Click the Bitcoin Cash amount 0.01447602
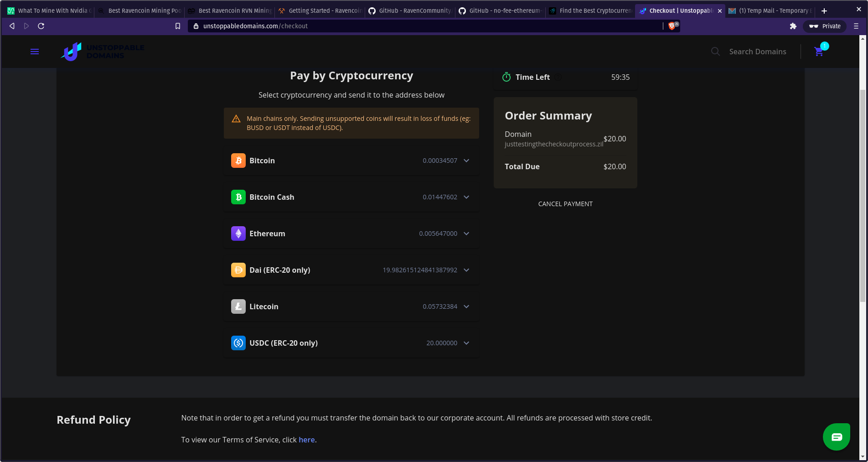Screen dimensions: 868x462 click(x=440, y=197)
